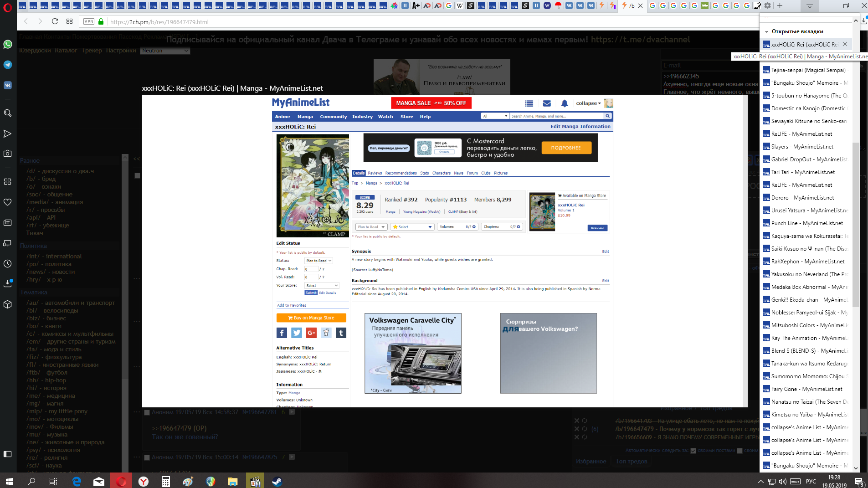868x488 pixels.
Task: Open Extensions cube icon in sidebar
Action: point(7,304)
